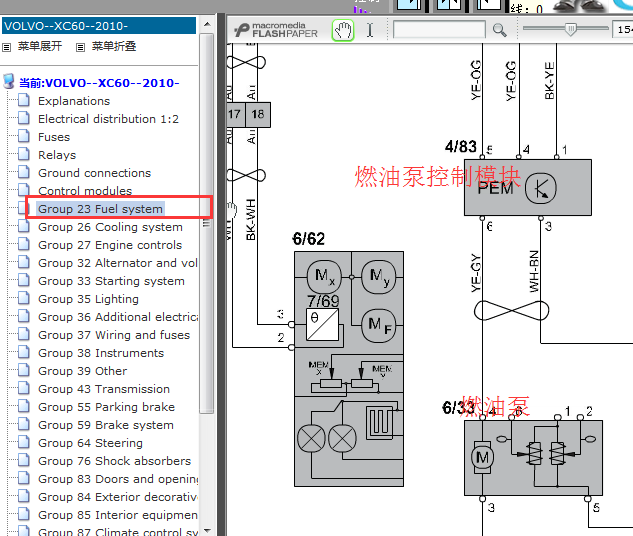The width and height of the screenshot is (633, 536).
Task: Click the icon beside 菜单折叠
Action: [x=80, y=48]
